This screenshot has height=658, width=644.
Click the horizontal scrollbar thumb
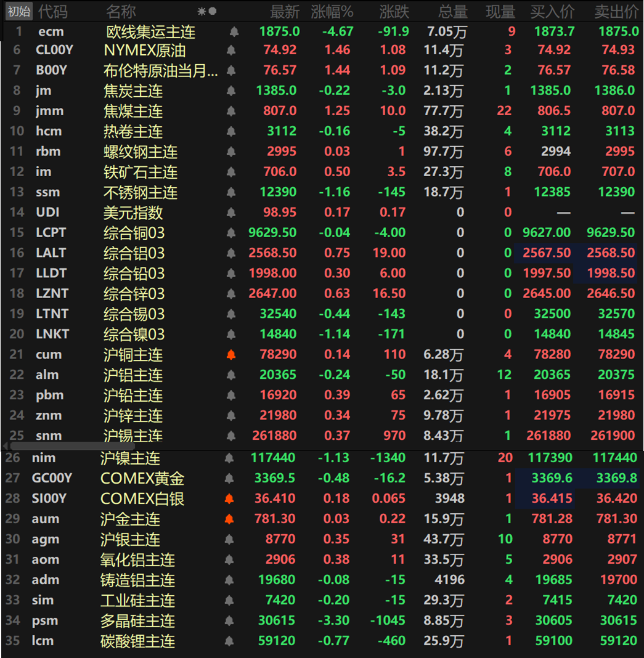pos(63,445)
